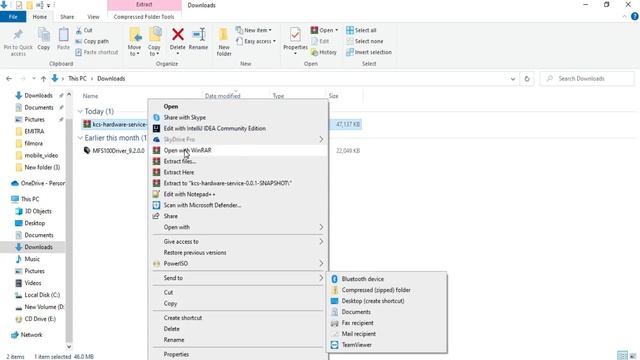This screenshot has height=360, width=640.
Task: Expand the Open with submenu
Action: tap(239, 227)
